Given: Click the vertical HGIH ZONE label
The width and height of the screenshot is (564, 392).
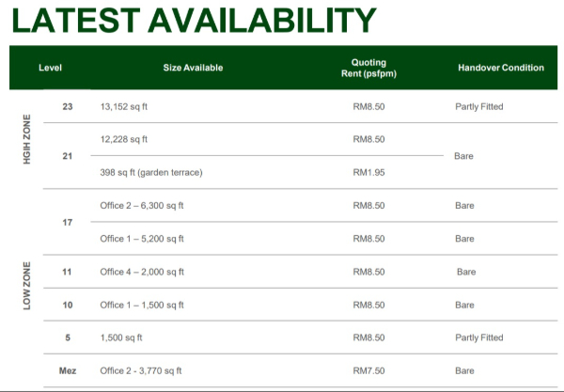Looking at the screenshot, I should click(27, 139).
